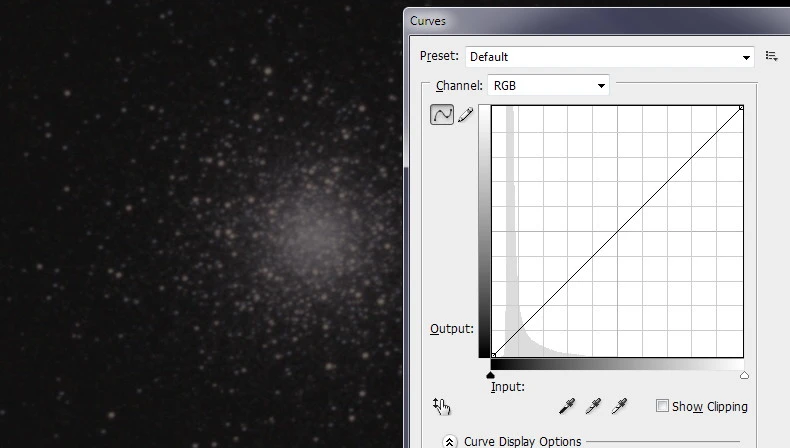The width and height of the screenshot is (790, 448).
Task: Click the white point input slider triangle
Action: pyautogui.click(x=743, y=375)
